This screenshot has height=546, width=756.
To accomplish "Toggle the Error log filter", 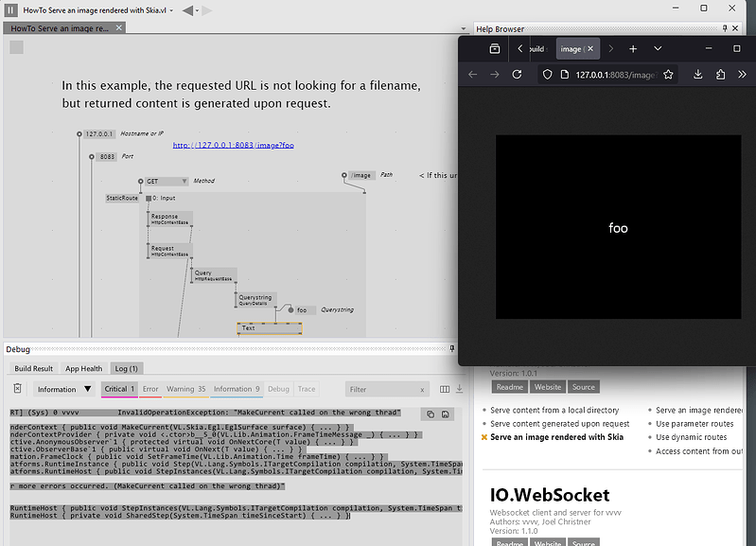I will (x=150, y=389).
